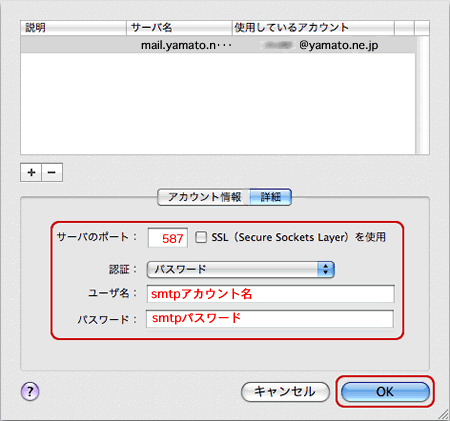
Task: Switch to the アカウント情報 tab
Action: pyautogui.click(x=204, y=197)
